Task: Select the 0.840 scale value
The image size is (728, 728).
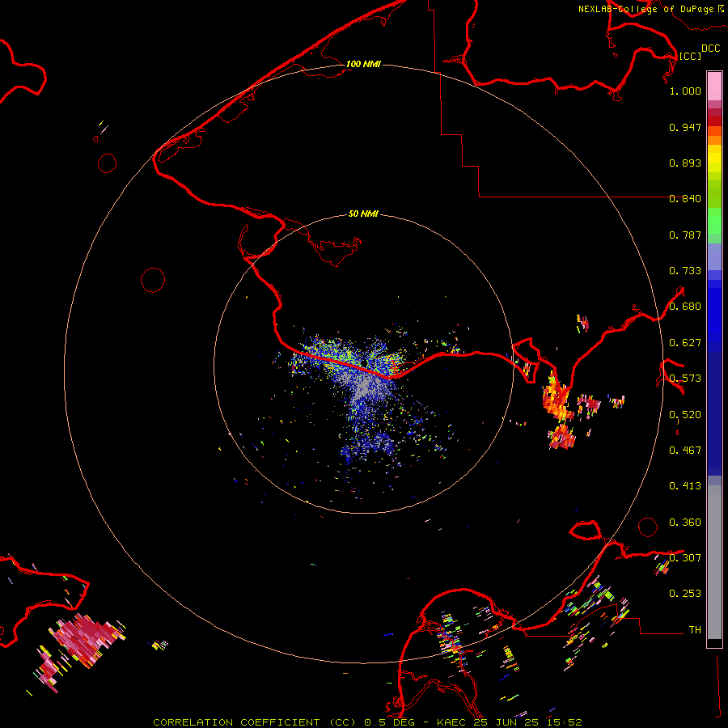Action: (x=685, y=199)
